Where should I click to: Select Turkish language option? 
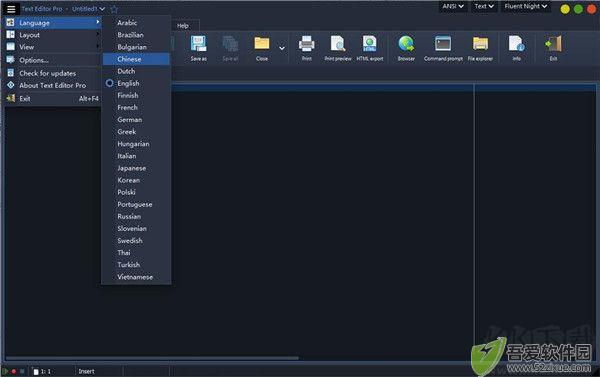click(x=136, y=264)
